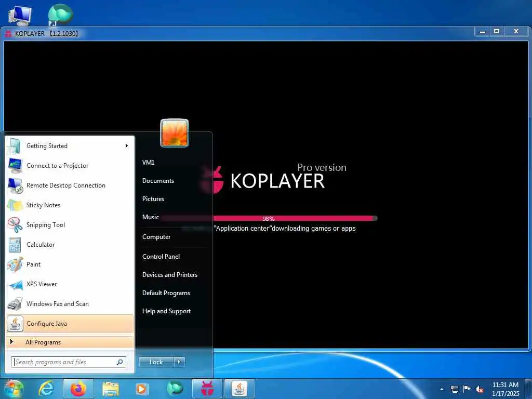
Task: Click the green bubble app taskbar icon
Action: click(x=175, y=389)
